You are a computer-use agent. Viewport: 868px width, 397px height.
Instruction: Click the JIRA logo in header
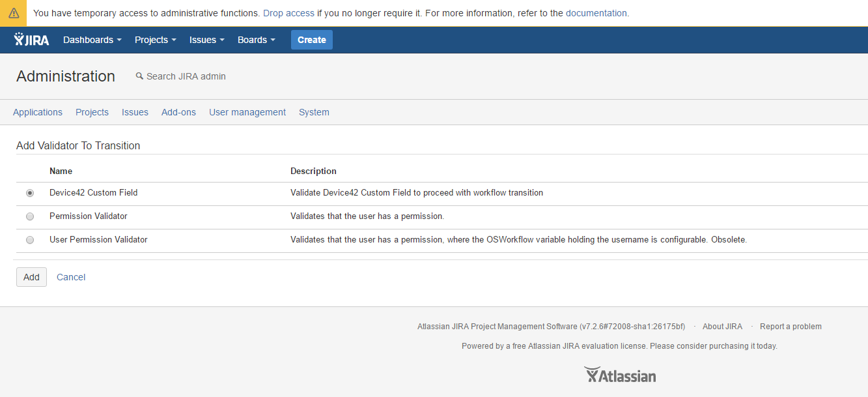(31, 40)
